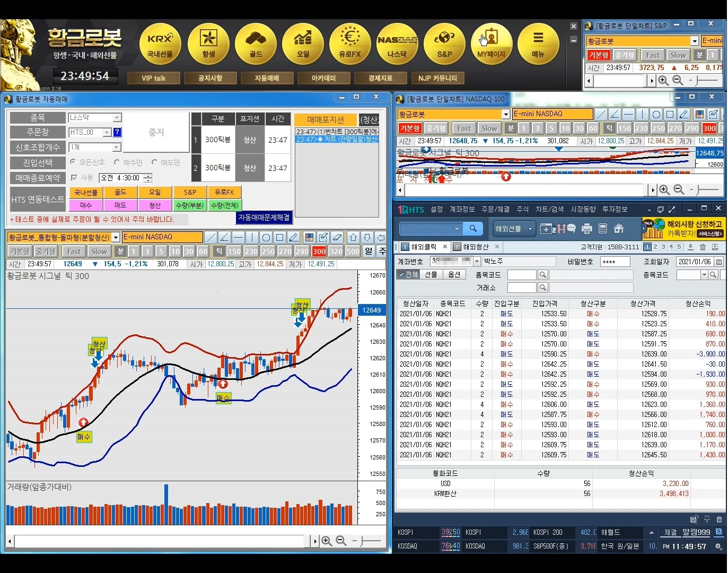Toggle the 선물 filter in 1QHTS

(x=431, y=274)
